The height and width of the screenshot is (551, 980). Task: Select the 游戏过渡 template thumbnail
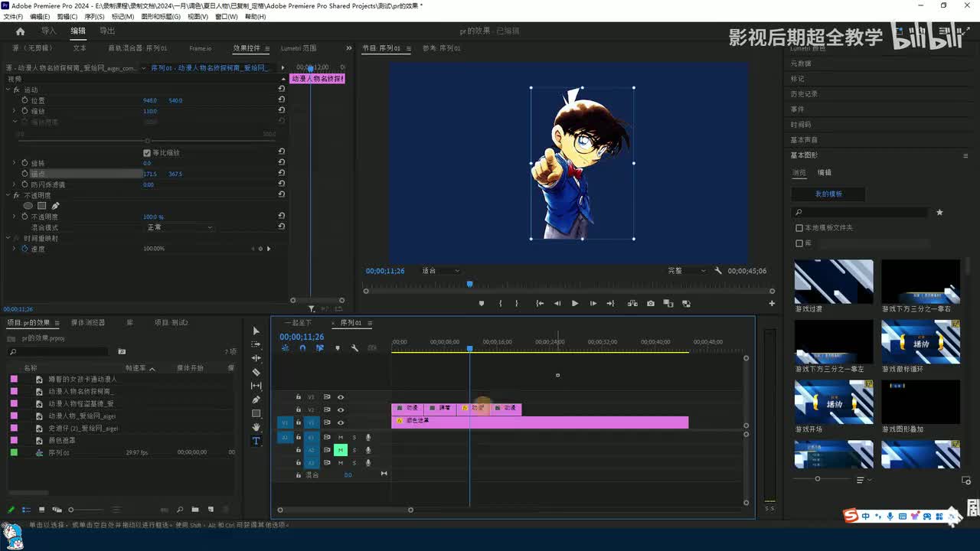(833, 282)
